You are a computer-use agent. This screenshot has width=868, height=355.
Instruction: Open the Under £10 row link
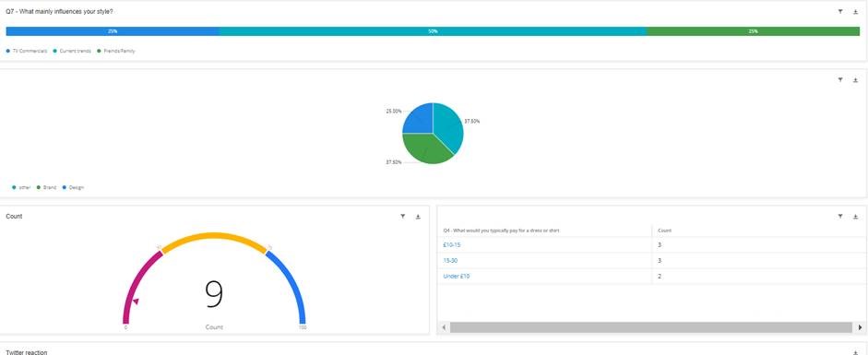pos(457,276)
